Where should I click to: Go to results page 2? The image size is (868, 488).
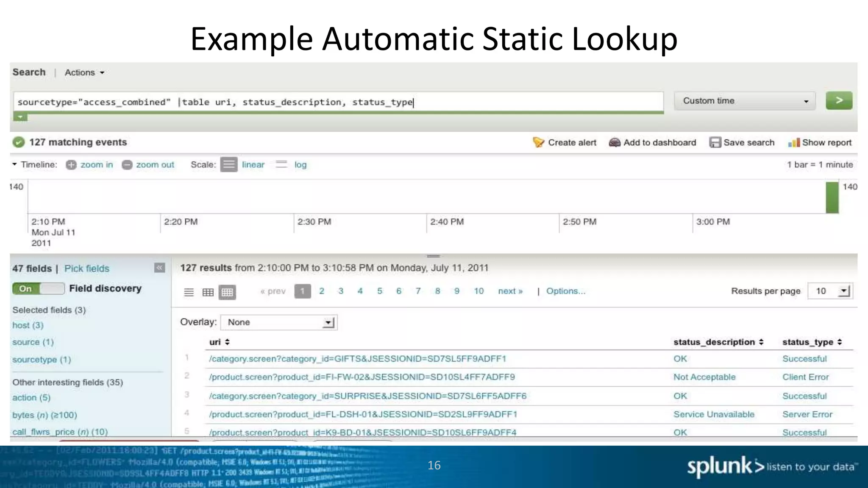322,291
